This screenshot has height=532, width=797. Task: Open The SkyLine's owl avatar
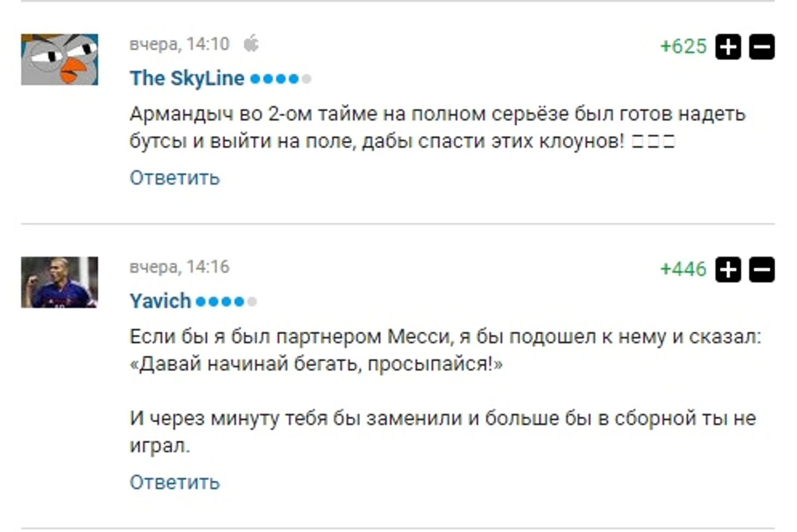pyautogui.click(x=60, y=59)
